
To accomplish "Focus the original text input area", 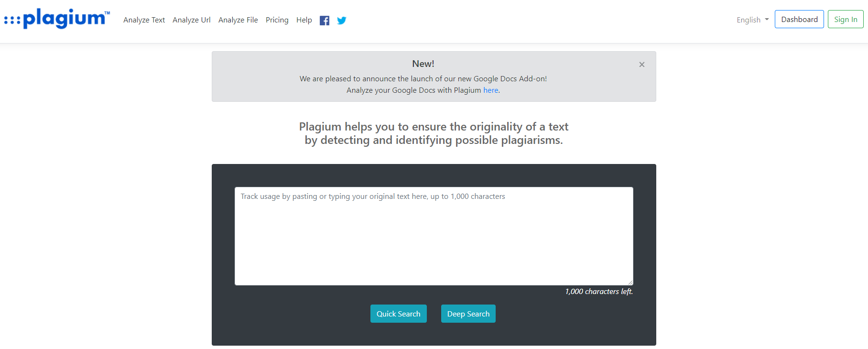I will tap(434, 236).
